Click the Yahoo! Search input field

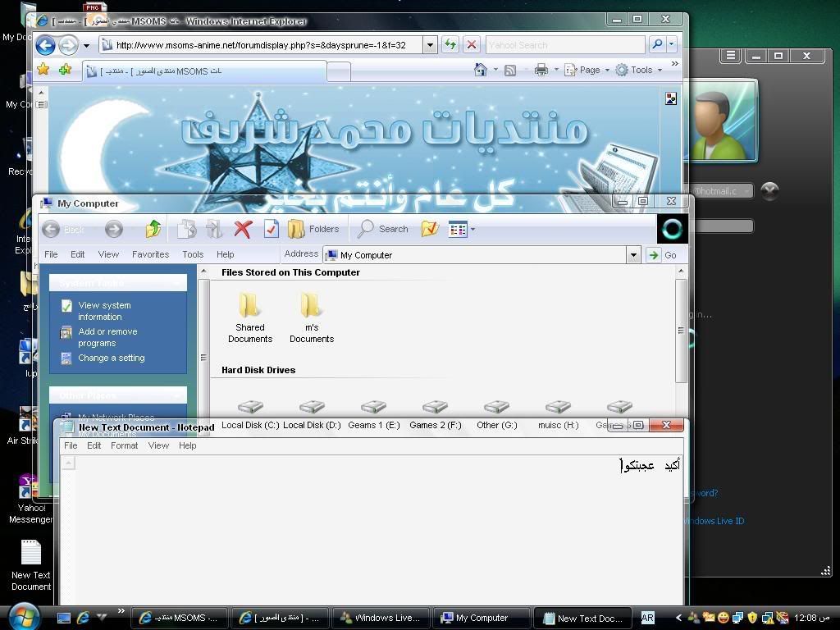pyautogui.click(x=564, y=45)
